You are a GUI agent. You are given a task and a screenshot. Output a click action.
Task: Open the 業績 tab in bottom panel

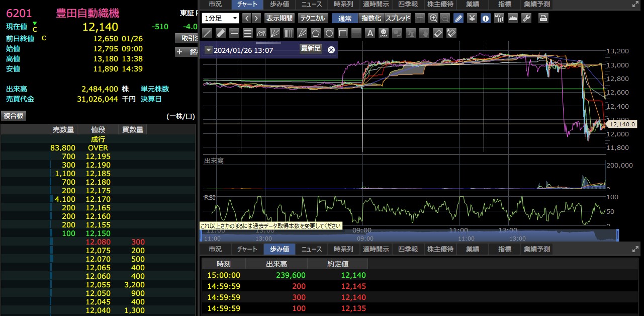click(472, 249)
